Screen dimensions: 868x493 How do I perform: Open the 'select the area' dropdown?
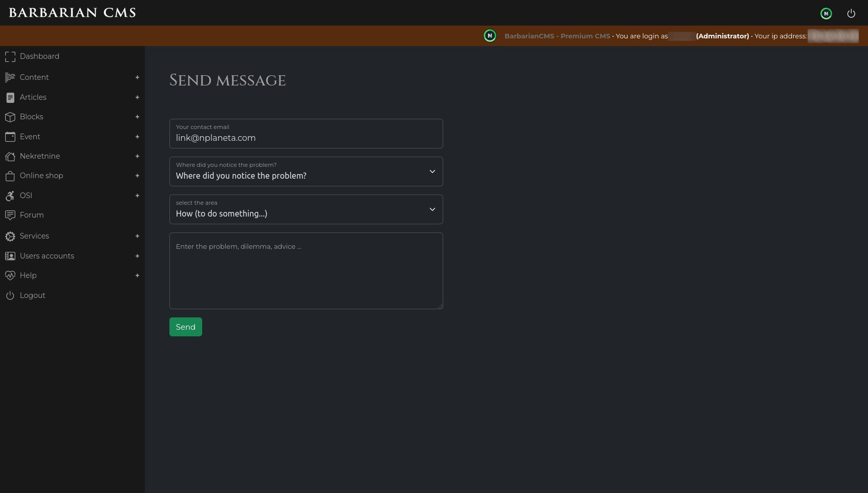point(306,209)
